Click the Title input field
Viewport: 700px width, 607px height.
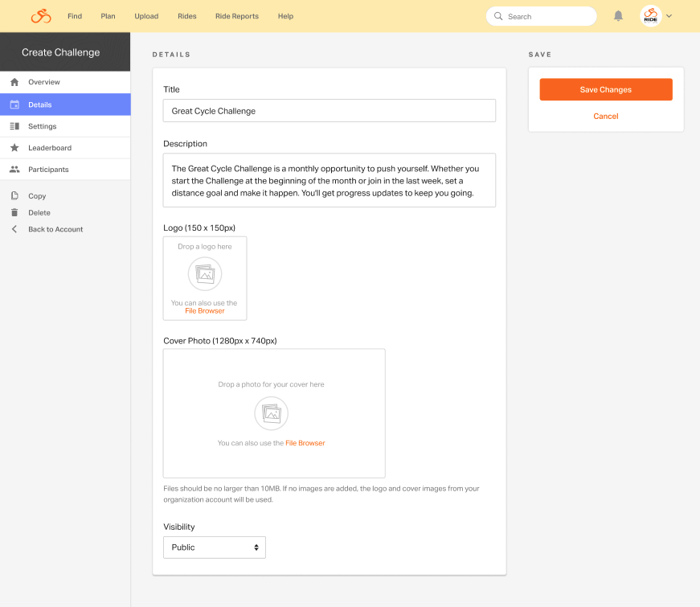pos(330,111)
